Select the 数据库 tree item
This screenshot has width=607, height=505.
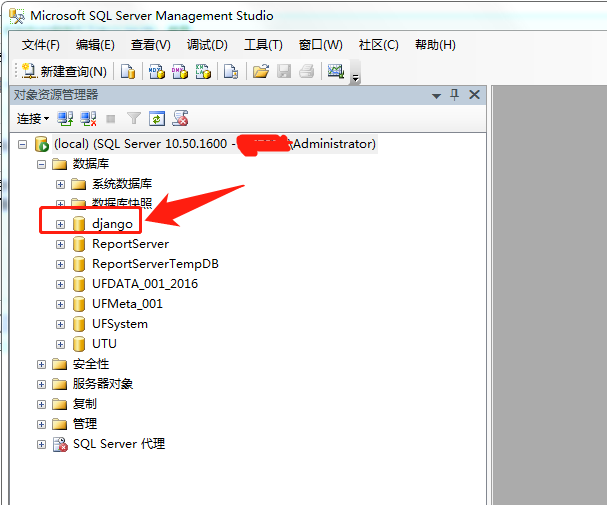pyautogui.click(x=91, y=164)
